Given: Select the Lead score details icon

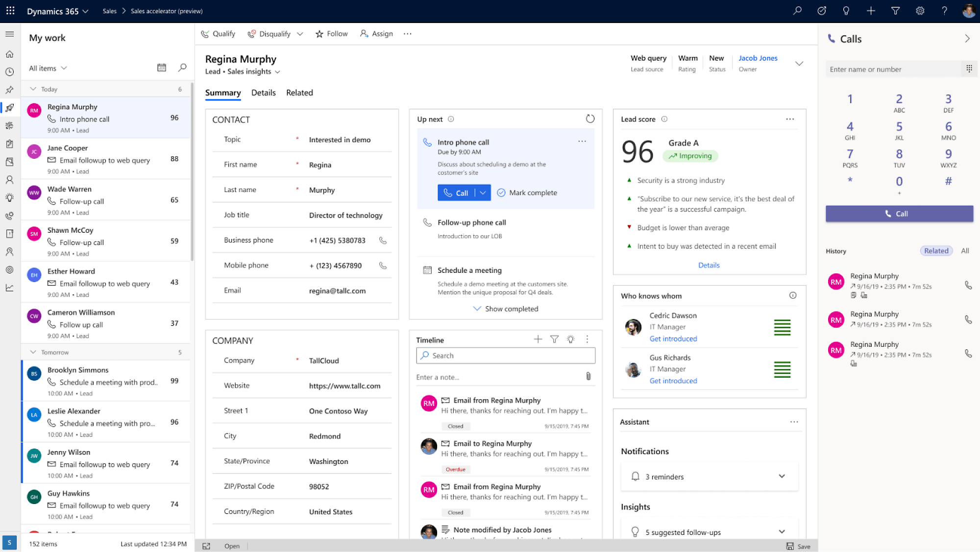Looking at the screenshot, I should click(x=664, y=119).
